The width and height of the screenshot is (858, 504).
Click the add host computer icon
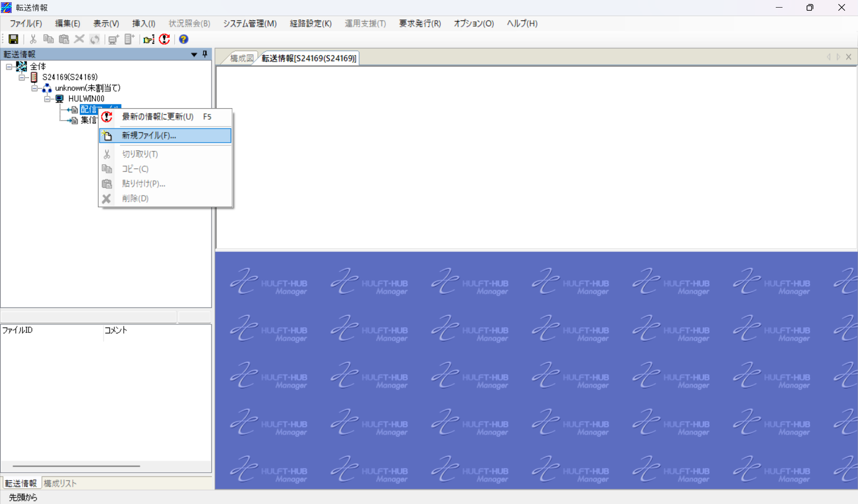click(114, 39)
